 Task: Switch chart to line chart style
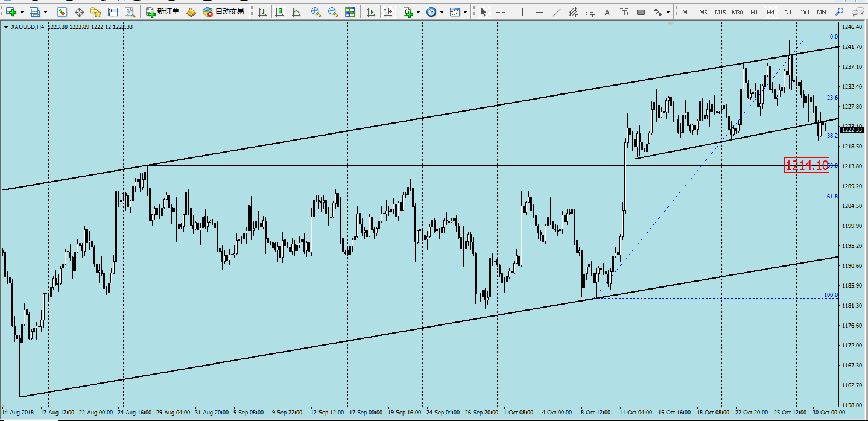(296, 11)
